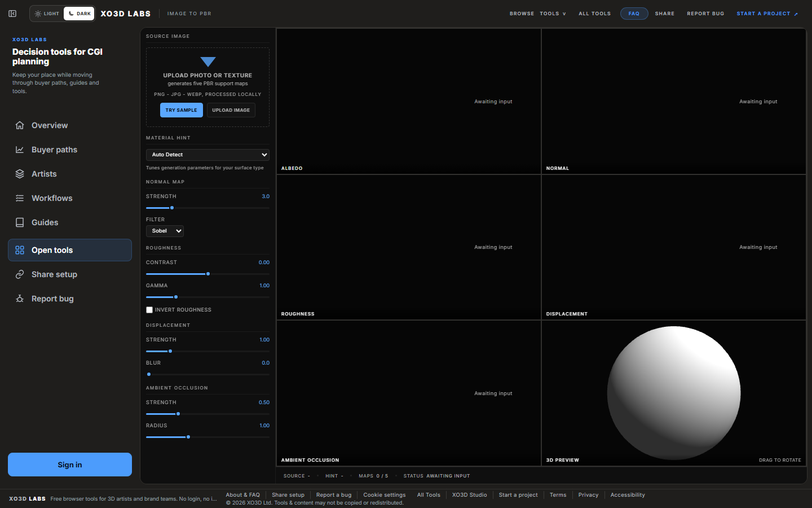Screen dimensions: 812x508
Task: Click the Albedo map preview pane
Action: point(409,101)
